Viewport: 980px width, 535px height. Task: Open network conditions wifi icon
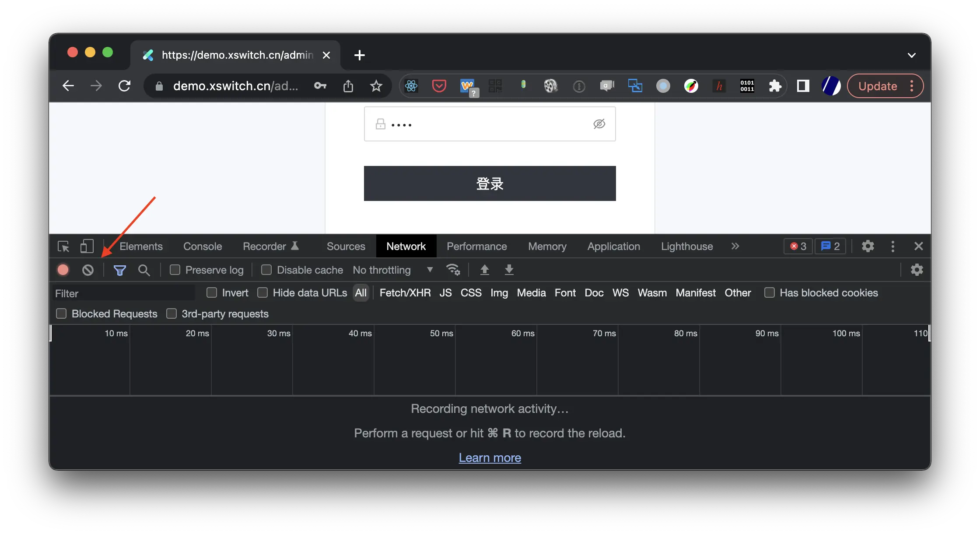[x=453, y=270]
